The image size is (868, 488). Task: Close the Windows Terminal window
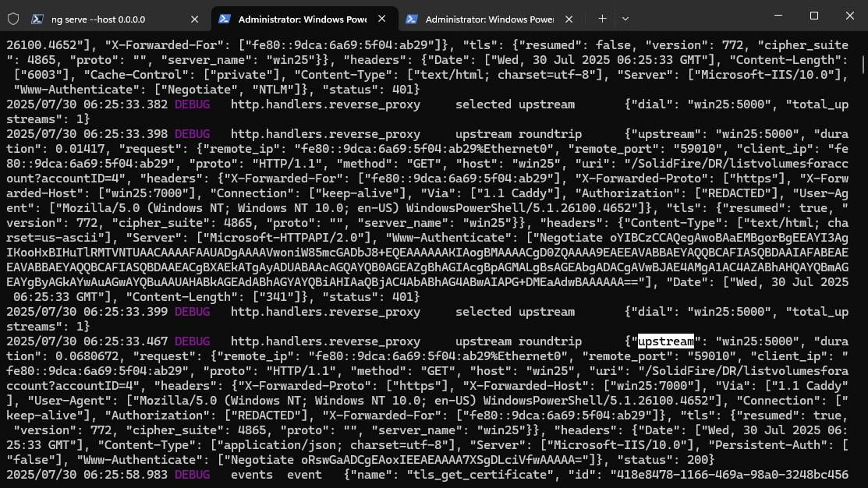coord(850,16)
